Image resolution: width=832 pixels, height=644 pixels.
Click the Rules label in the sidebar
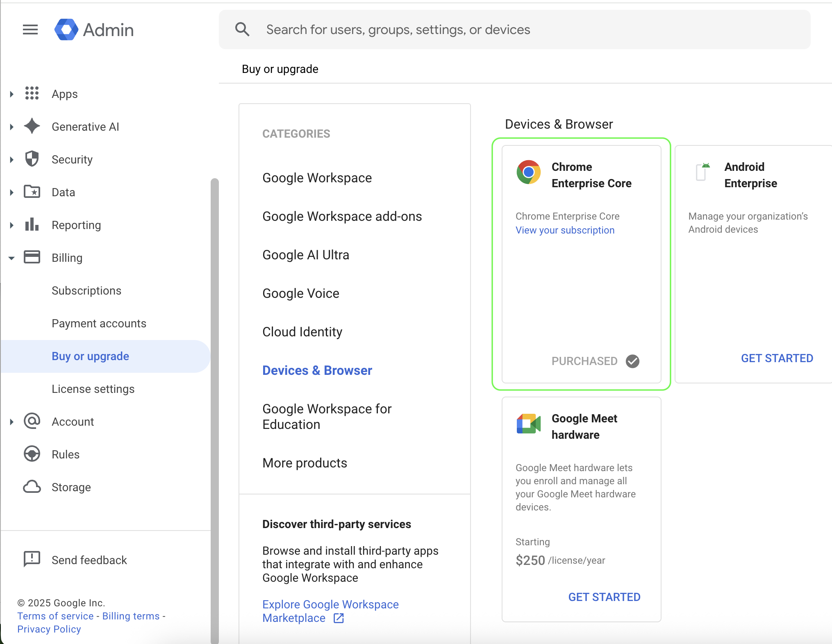tap(66, 454)
